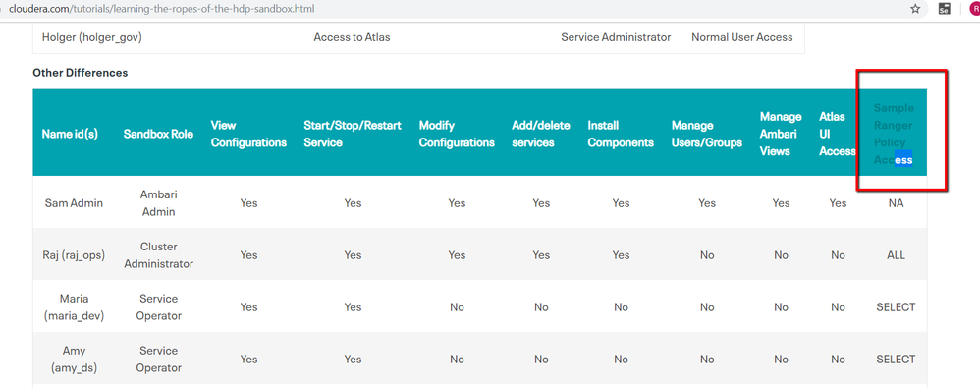Image resolution: width=980 pixels, height=388 pixels.
Task: Click the 'Manage Ambari Views' column header
Action: [781, 134]
